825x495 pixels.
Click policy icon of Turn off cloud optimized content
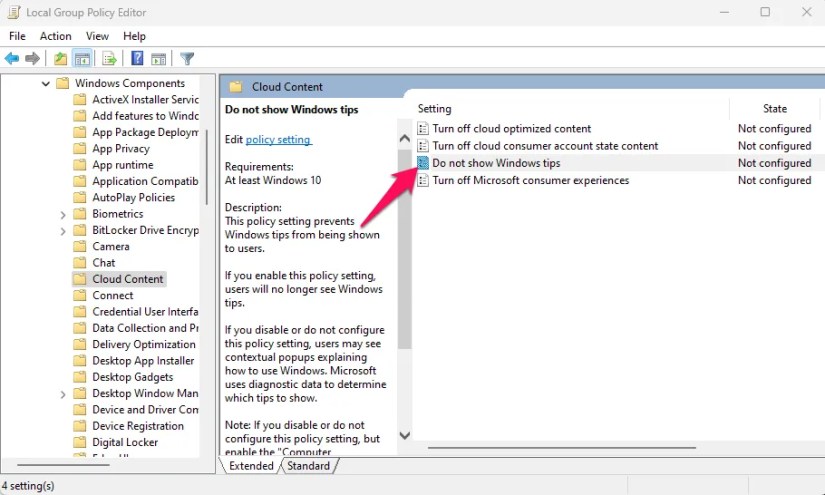(x=423, y=128)
